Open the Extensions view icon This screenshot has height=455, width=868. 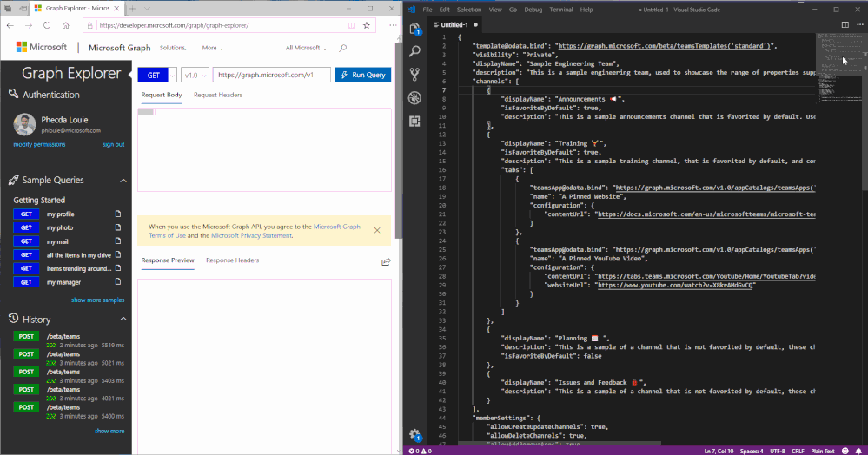tap(414, 121)
